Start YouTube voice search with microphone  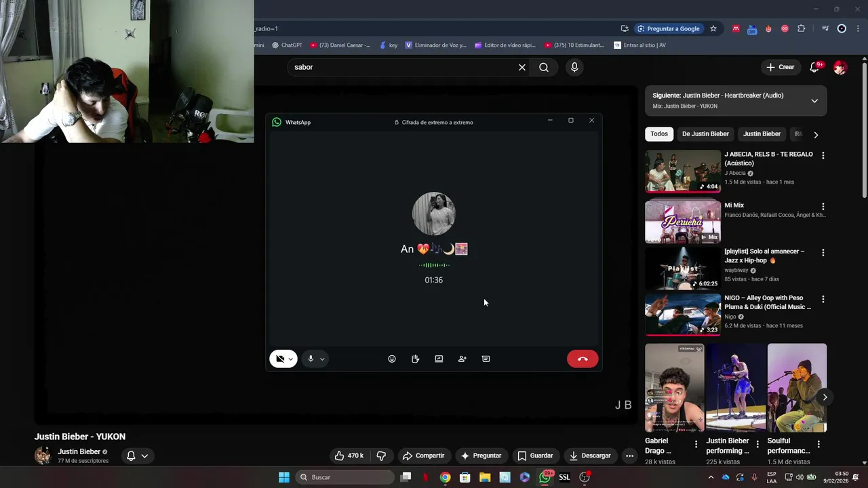(x=574, y=67)
